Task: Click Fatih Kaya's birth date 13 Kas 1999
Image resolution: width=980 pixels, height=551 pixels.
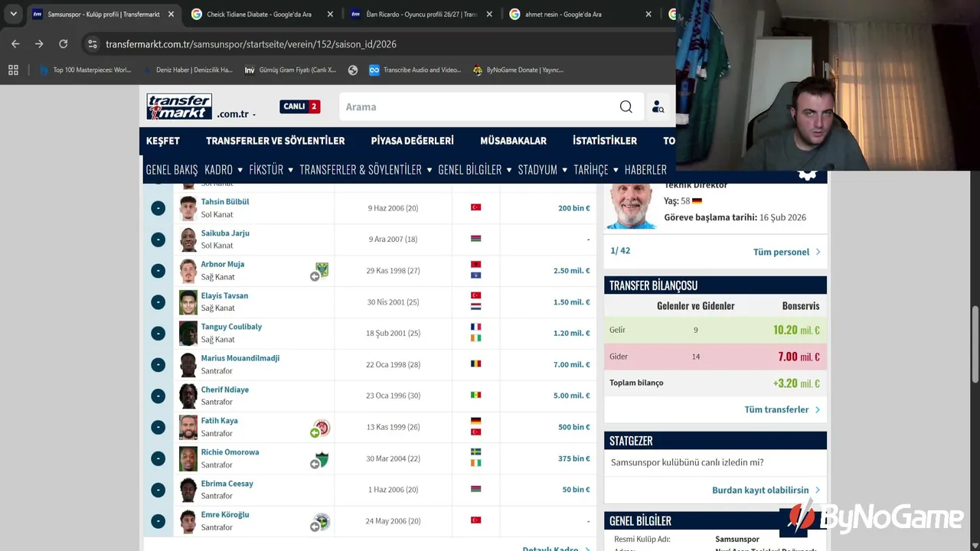Action: point(393,427)
